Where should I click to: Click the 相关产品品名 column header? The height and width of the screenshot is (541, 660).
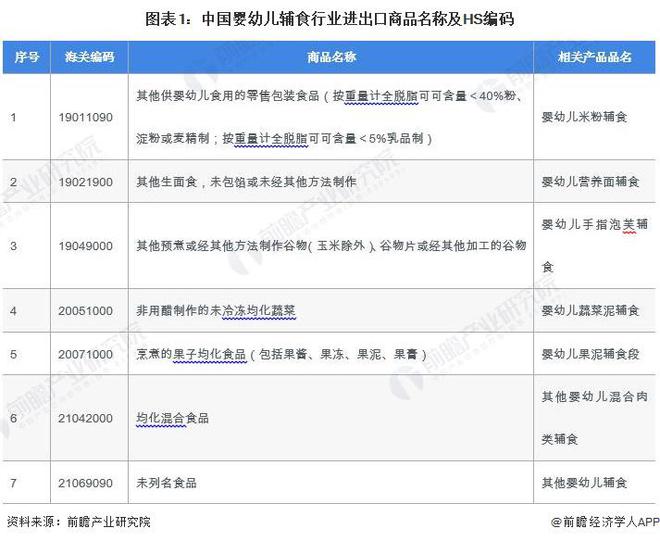point(594,57)
